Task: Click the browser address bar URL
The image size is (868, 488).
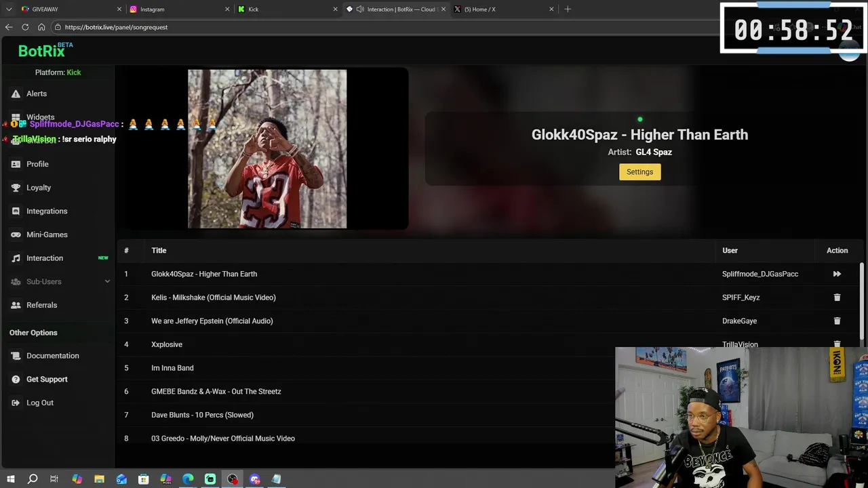Action: click(116, 27)
